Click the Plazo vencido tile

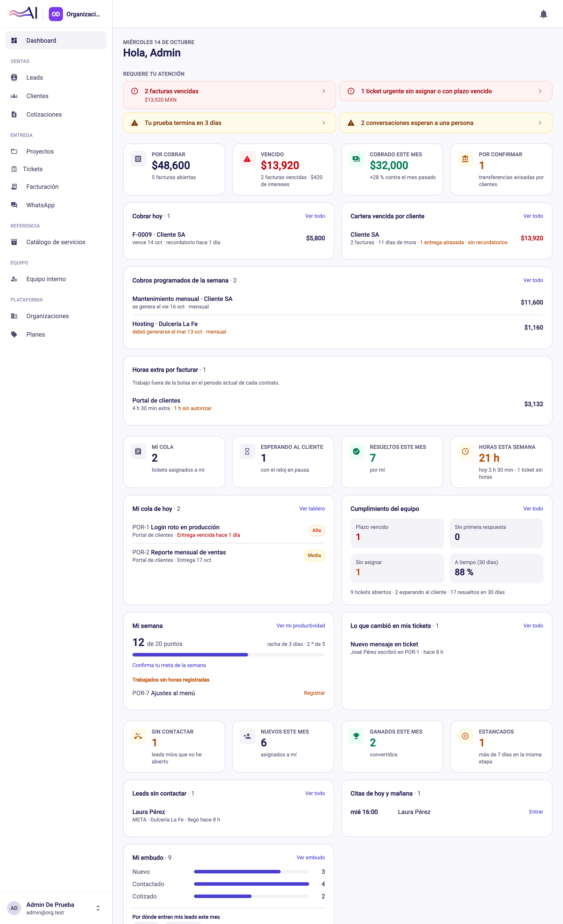coord(397,533)
